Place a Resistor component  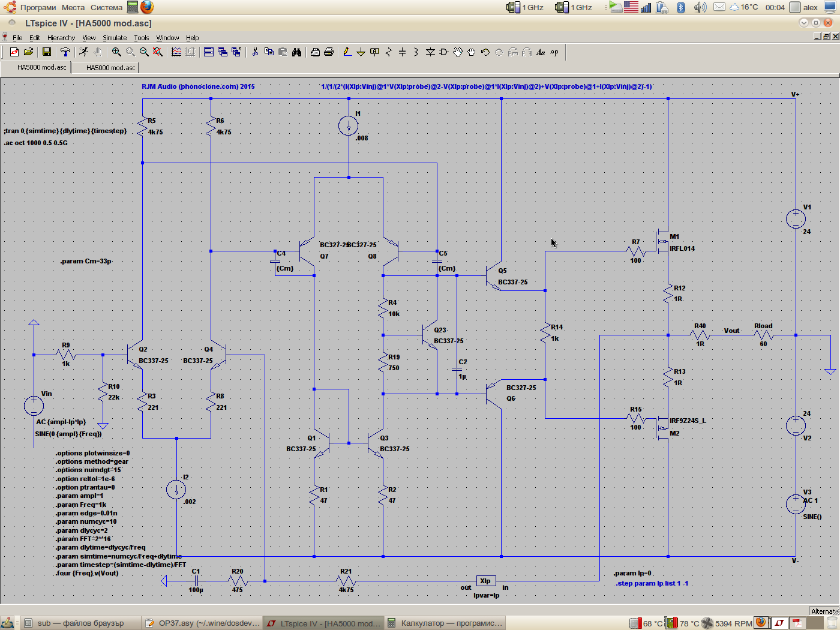[x=389, y=52]
